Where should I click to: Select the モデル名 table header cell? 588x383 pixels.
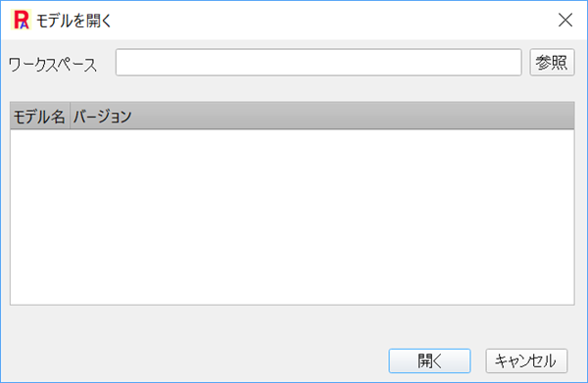pyautogui.click(x=40, y=117)
